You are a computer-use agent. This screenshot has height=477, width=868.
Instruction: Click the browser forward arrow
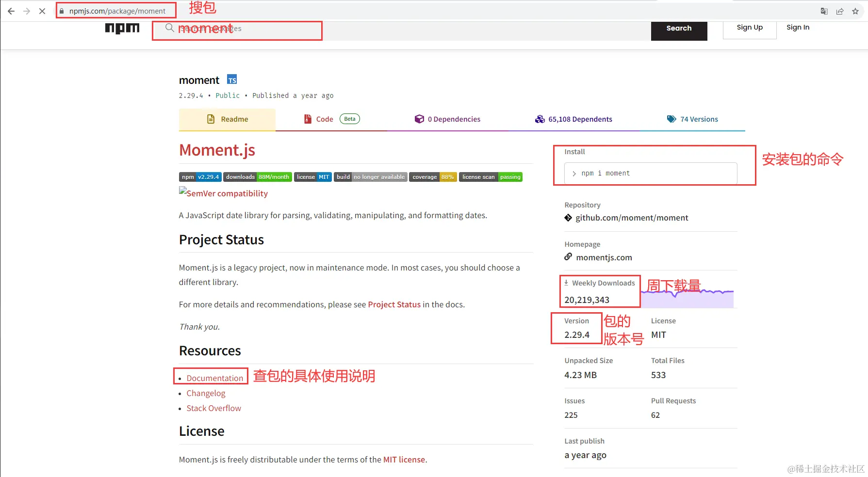pos(27,11)
